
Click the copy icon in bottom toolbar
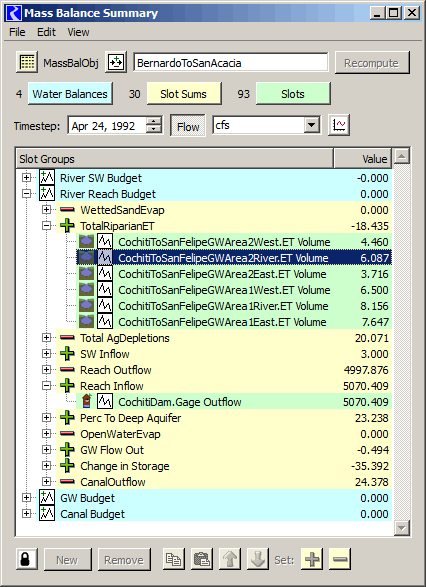174,559
